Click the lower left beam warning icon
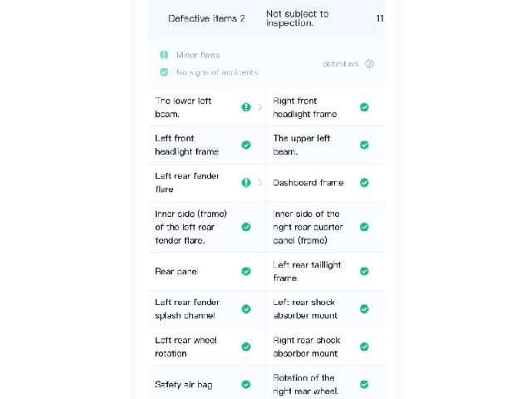The height and width of the screenshot is (399, 532). pos(246,107)
